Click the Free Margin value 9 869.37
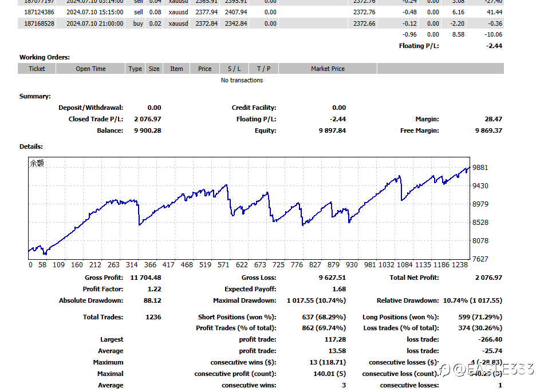The height and width of the screenshot is (392, 540). tap(488, 130)
